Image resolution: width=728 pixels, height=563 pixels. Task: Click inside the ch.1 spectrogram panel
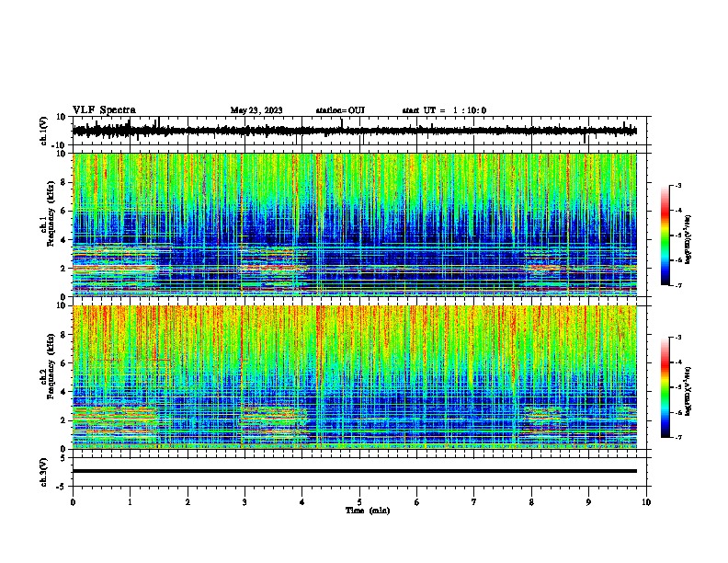pyautogui.click(x=355, y=224)
